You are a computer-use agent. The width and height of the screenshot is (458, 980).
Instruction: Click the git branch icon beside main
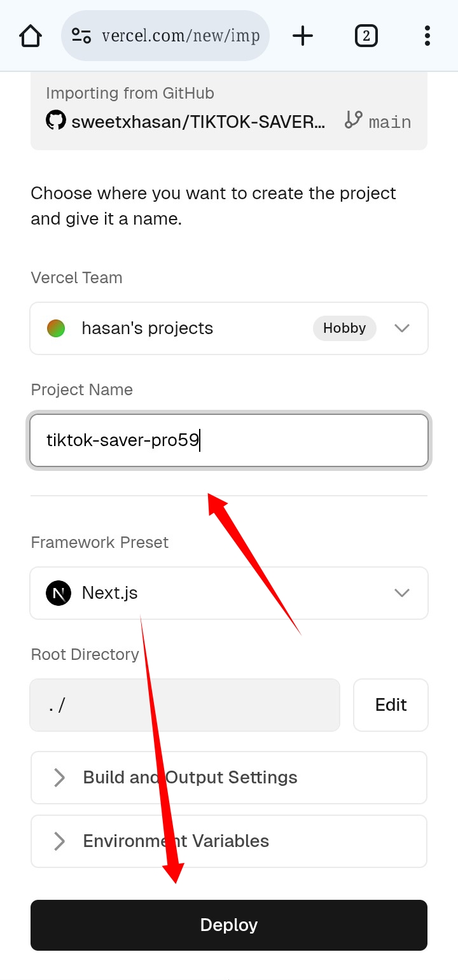[353, 120]
